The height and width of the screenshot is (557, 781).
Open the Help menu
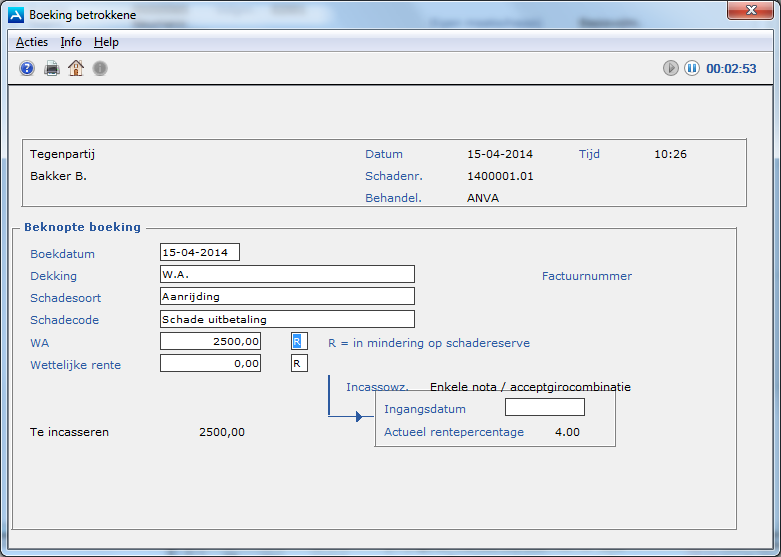click(x=106, y=42)
